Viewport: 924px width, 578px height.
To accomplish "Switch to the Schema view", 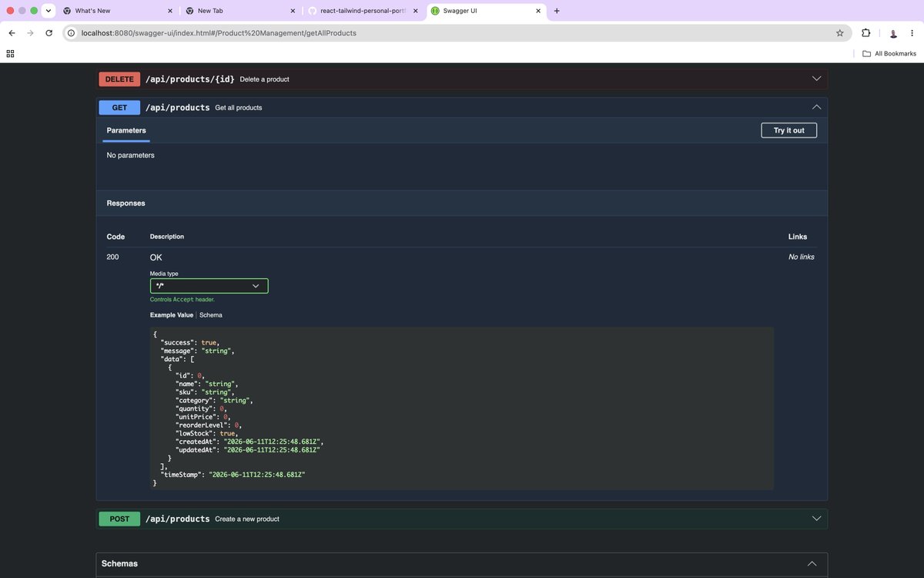I will click(x=211, y=315).
